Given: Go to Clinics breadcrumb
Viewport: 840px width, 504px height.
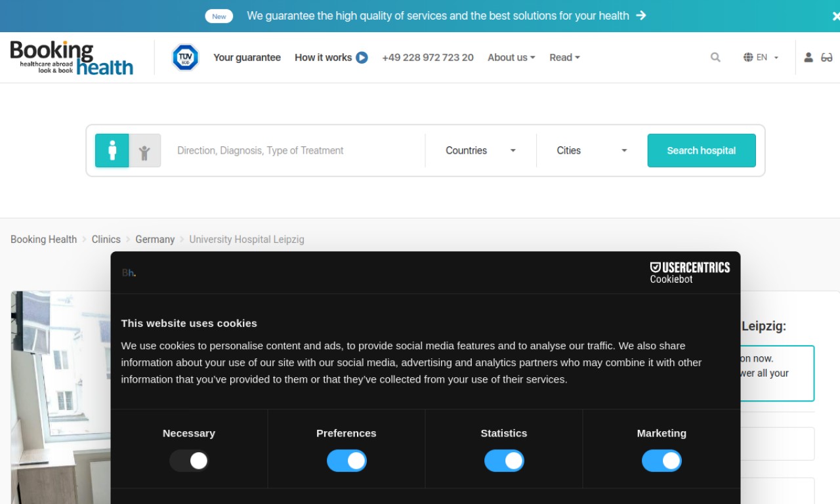Looking at the screenshot, I should click(106, 240).
